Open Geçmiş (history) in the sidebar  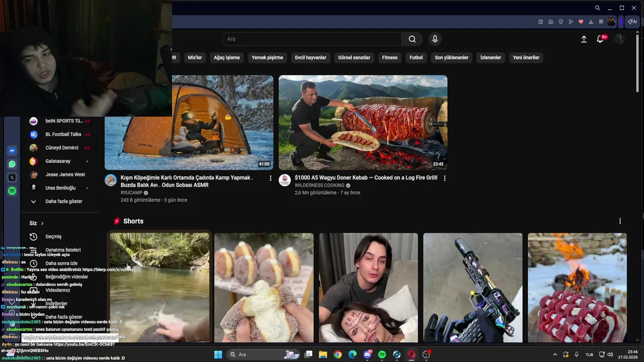point(53,237)
